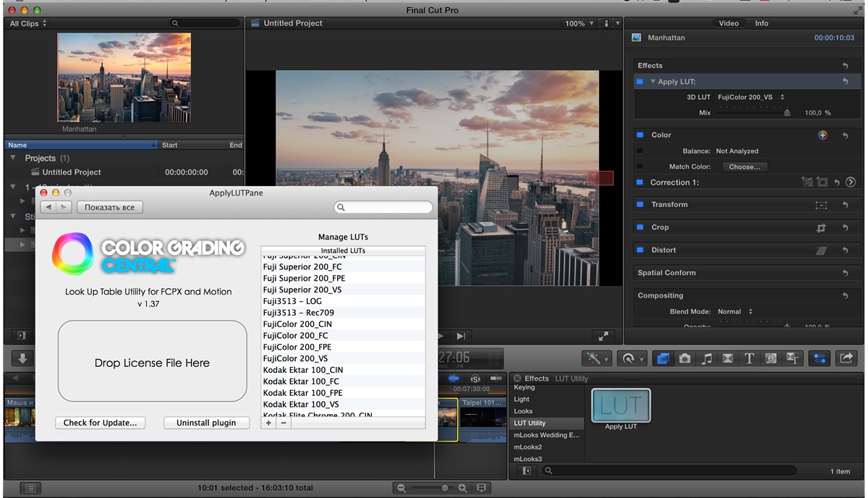The width and height of the screenshot is (868, 498).
Task: Open the Photos browser camera icon
Action: point(684,358)
